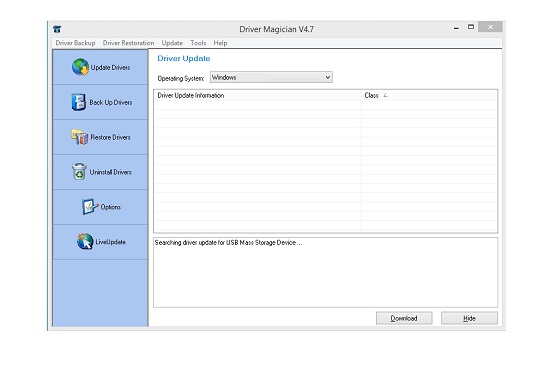
Task: Maximize the Driver Magician window
Action: [x=471, y=27]
